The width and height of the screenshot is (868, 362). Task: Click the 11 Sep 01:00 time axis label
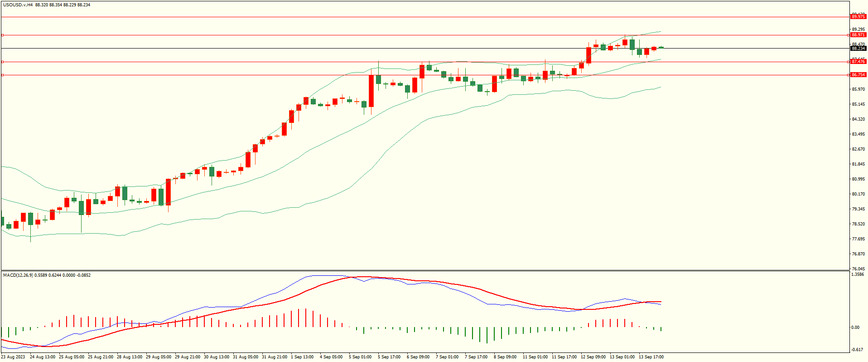(535, 357)
